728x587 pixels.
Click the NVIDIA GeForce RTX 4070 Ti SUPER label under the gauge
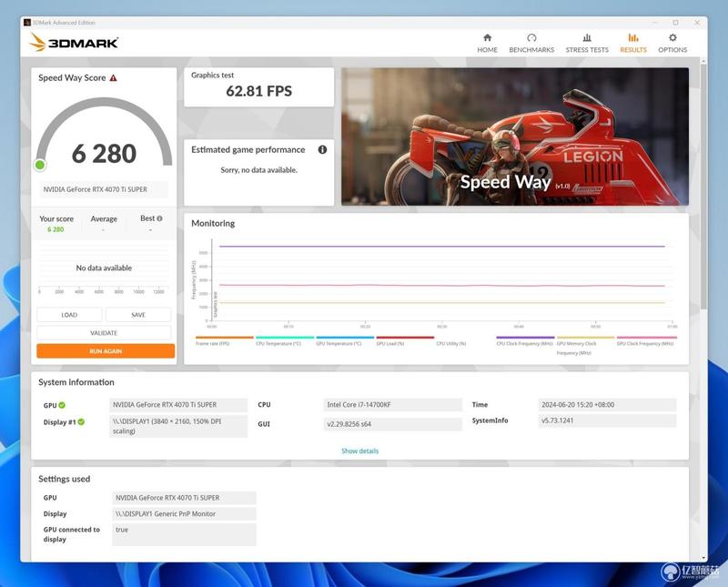click(104, 189)
